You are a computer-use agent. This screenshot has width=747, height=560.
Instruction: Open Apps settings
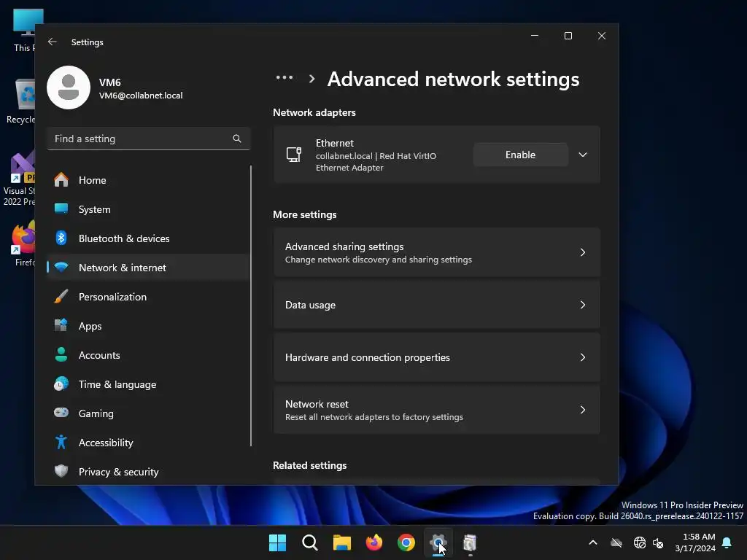148,326
